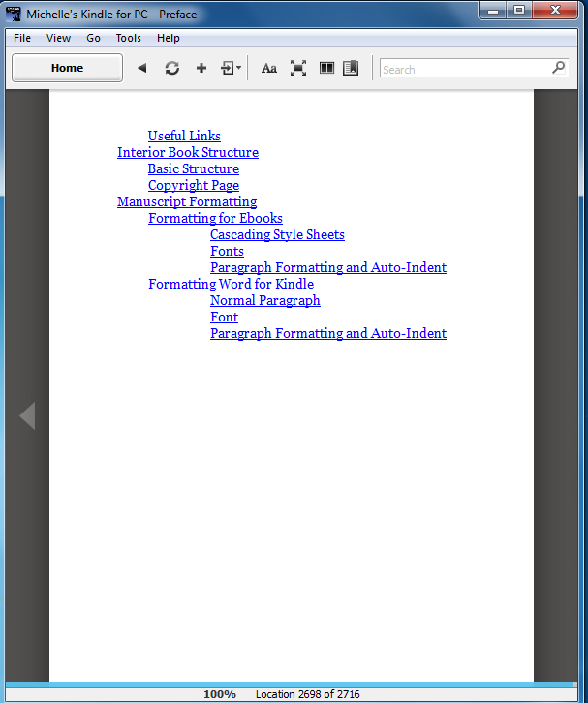Click the Kindle app icon in the title bar
588x703 pixels.
[14, 14]
